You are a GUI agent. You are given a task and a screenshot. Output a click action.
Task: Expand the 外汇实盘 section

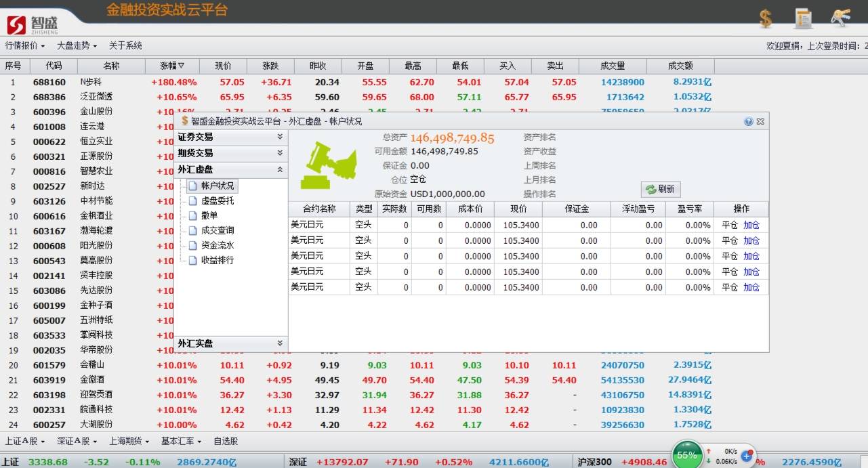(231, 343)
